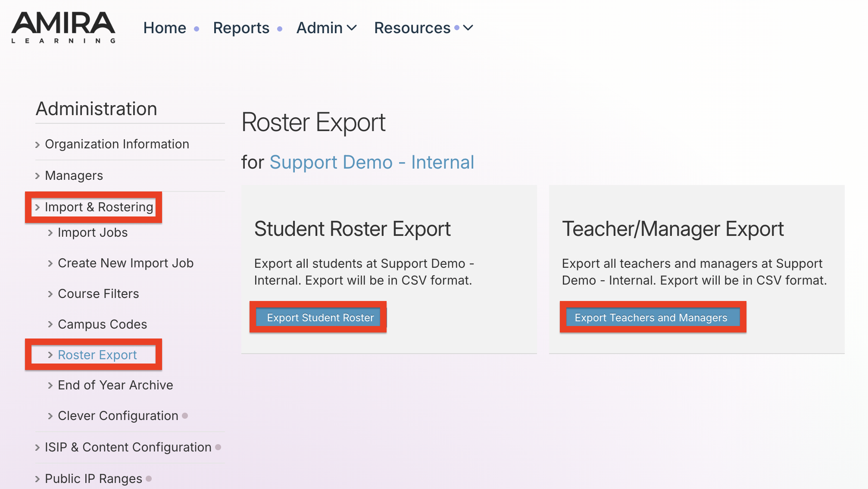
Task: Click Export Student Roster button
Action: tap(318, 317)
